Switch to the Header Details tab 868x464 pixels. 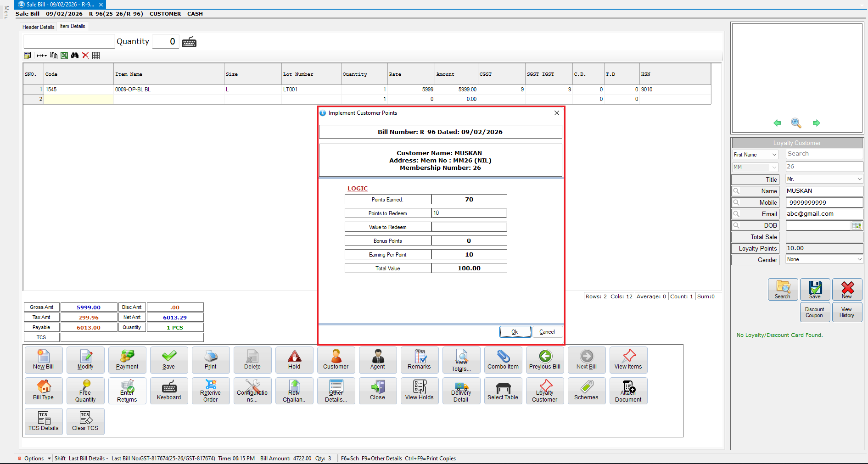tap(39, 27)
